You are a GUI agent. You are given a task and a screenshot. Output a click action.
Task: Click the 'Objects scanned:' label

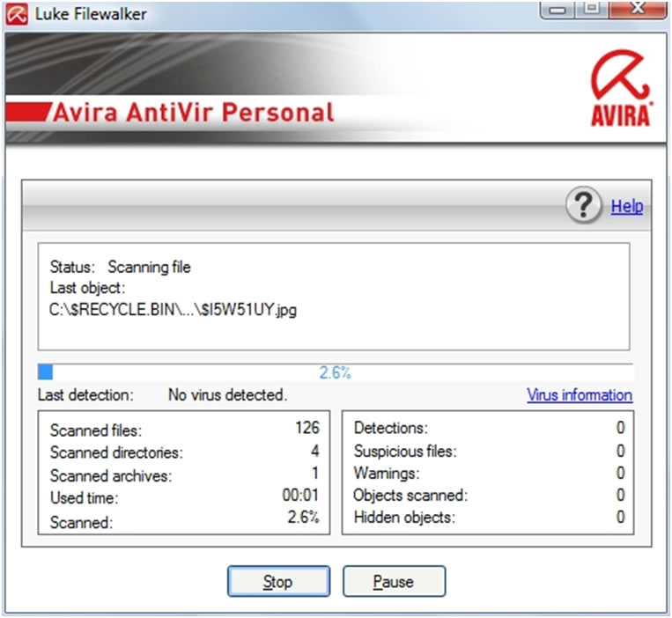[x=410, y=496]
